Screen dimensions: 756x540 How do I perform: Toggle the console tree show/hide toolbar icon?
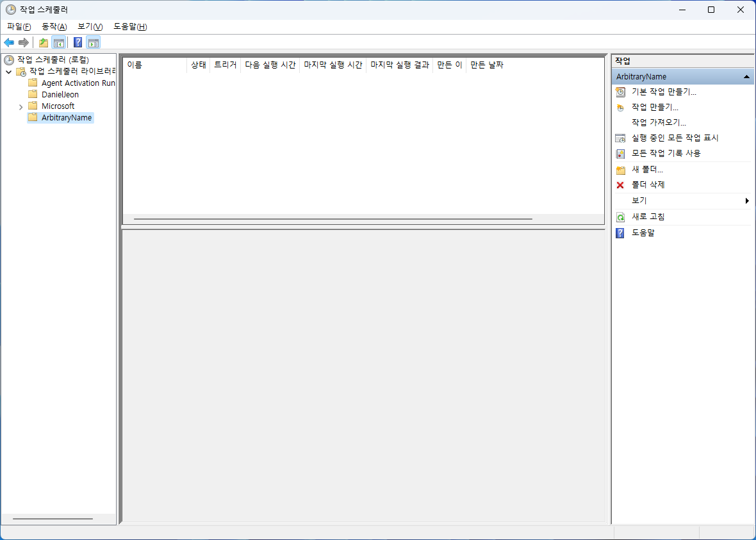(x=58, y=42)
